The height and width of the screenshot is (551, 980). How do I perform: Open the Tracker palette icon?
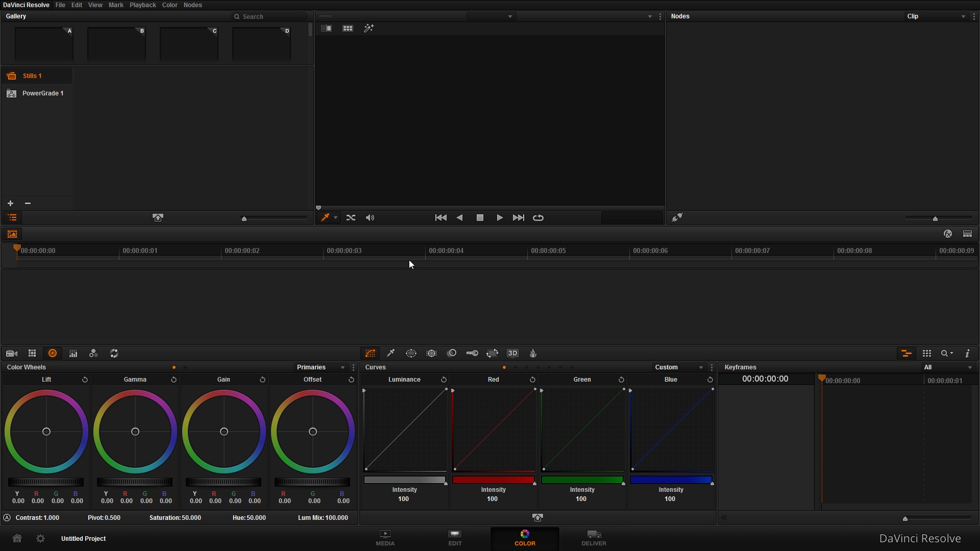pos(432,354)
